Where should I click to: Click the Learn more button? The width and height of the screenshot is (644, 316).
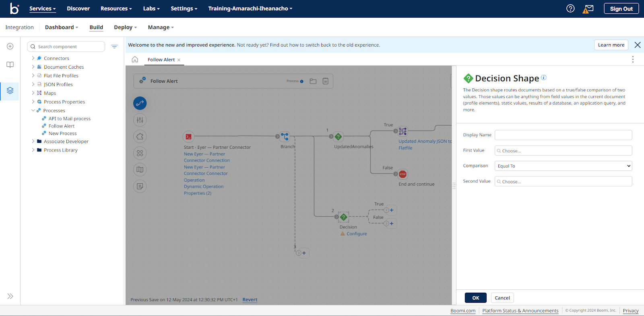coord(611,45)
